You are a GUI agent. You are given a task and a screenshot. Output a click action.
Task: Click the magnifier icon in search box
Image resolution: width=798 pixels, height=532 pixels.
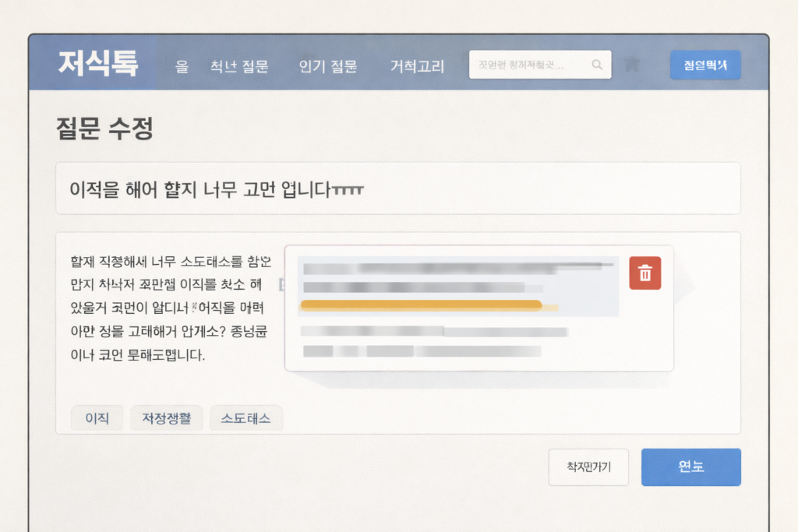pos(597,65)
